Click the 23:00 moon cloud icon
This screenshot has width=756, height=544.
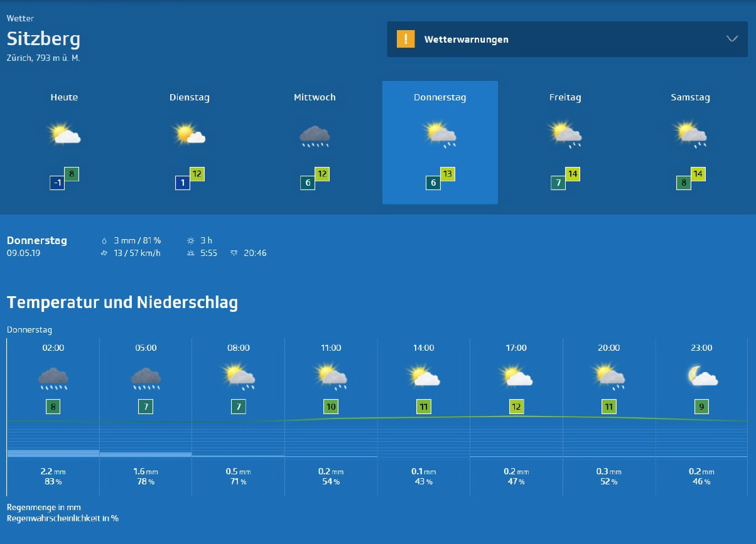pos(701,377)
